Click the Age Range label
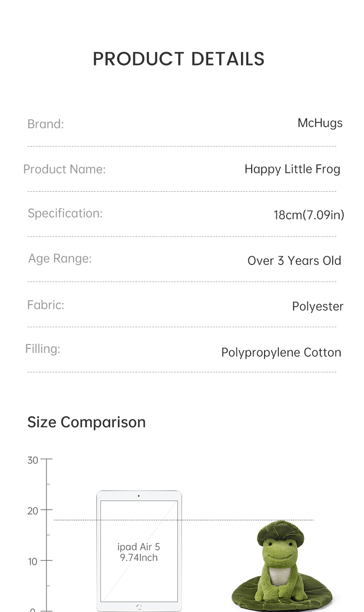The image size is (364, 612). (60, 259)
